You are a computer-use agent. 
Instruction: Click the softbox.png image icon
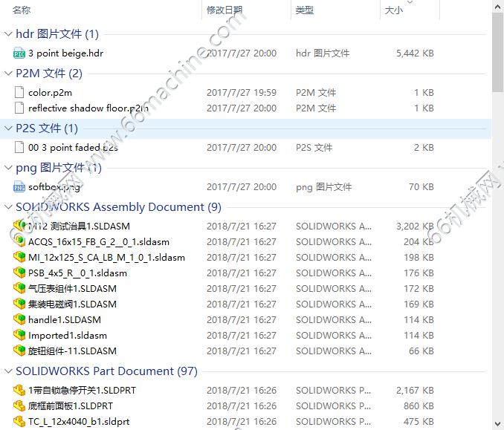(19, 187)
